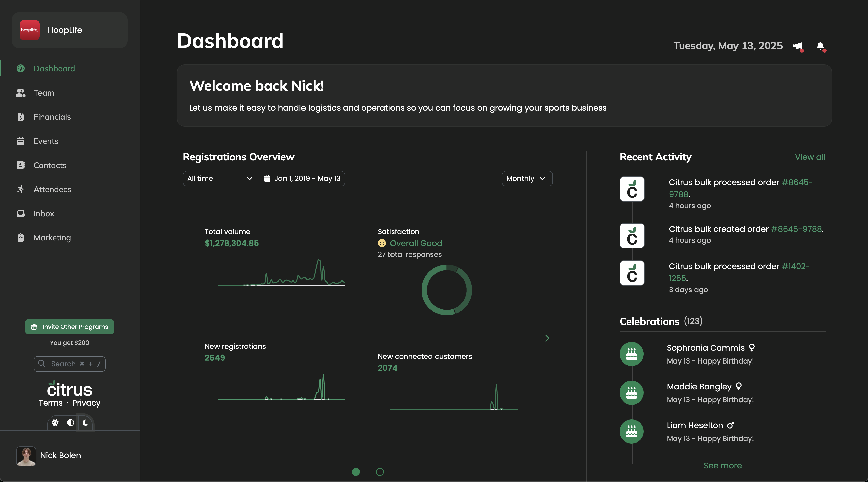The image size is (868, 482).
Task: Click the Search input field
Action: 69,364
